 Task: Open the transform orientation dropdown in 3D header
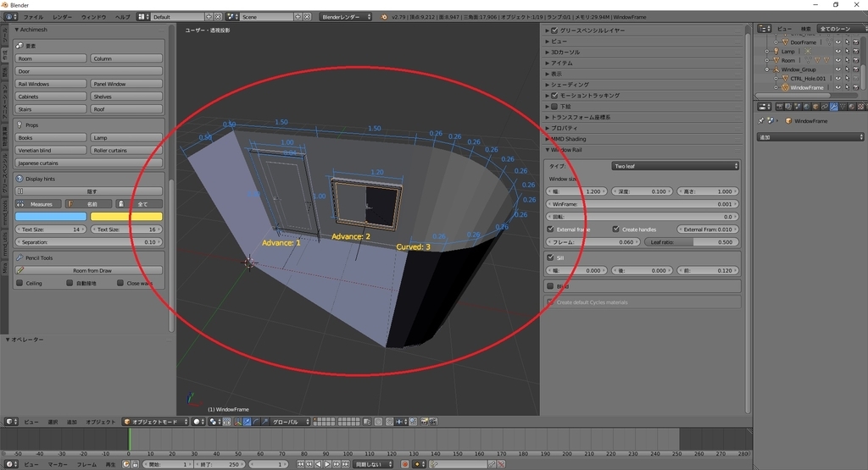(290, 422)
